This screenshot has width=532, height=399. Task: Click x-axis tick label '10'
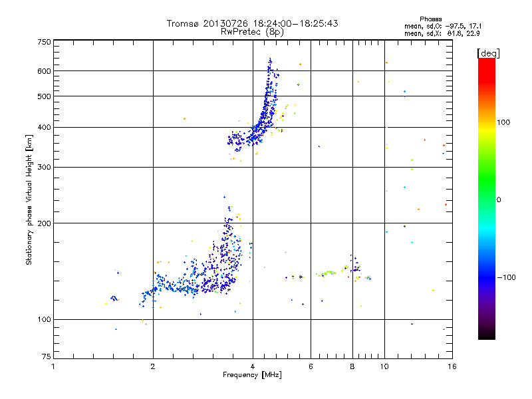pos(384,366)
